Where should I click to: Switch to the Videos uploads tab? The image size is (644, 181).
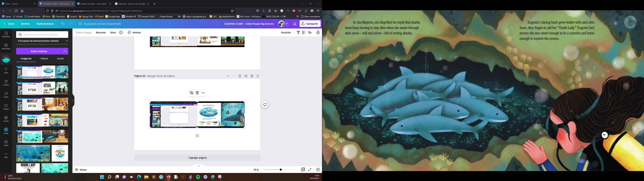click(x=44, y=58)
